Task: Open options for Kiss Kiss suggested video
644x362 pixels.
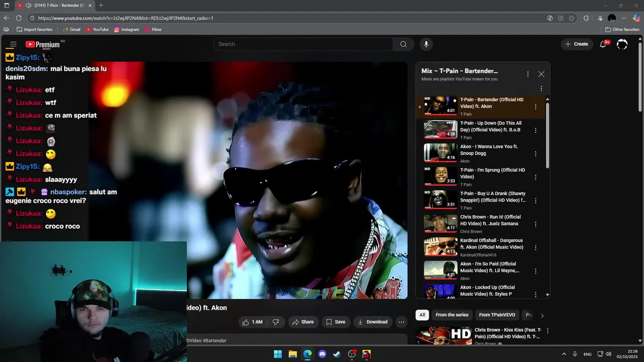Action: click(x=547, y=331)
